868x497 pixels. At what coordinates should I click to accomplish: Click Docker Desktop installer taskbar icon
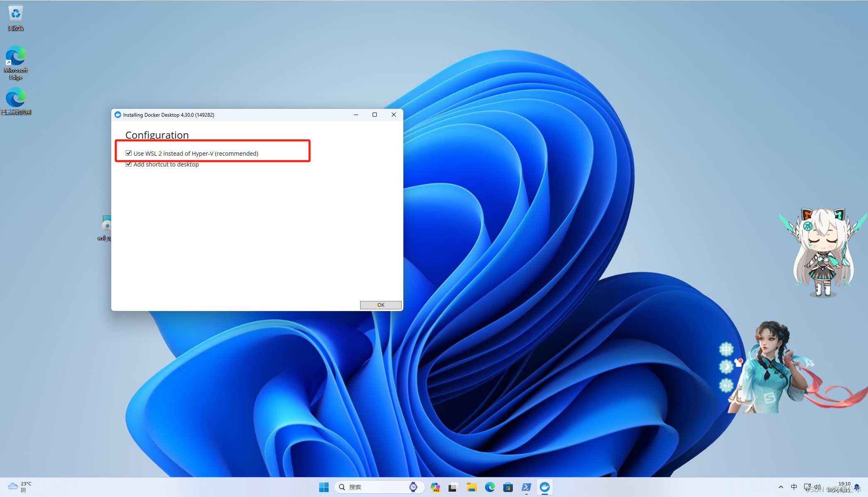pos(545,487)
